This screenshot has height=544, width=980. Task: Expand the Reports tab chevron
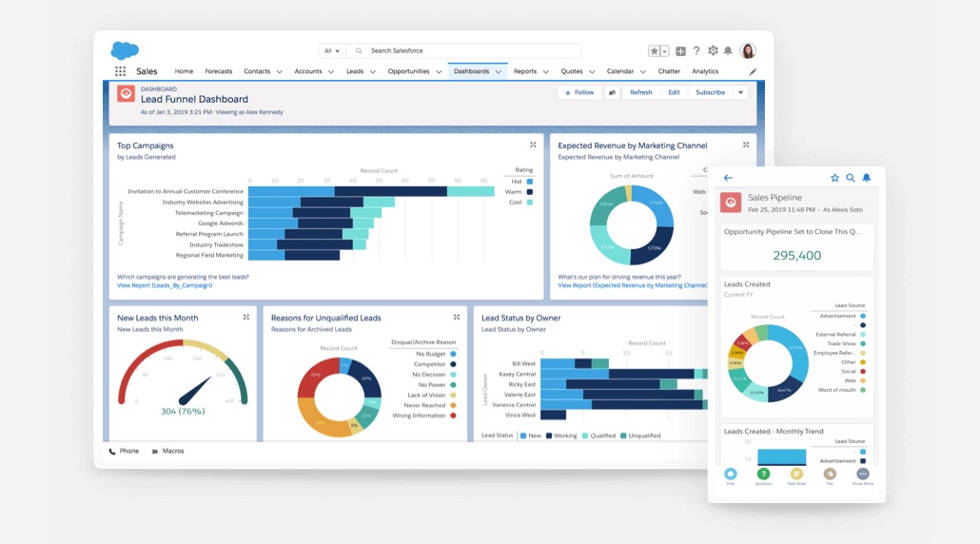click(545, 72)
